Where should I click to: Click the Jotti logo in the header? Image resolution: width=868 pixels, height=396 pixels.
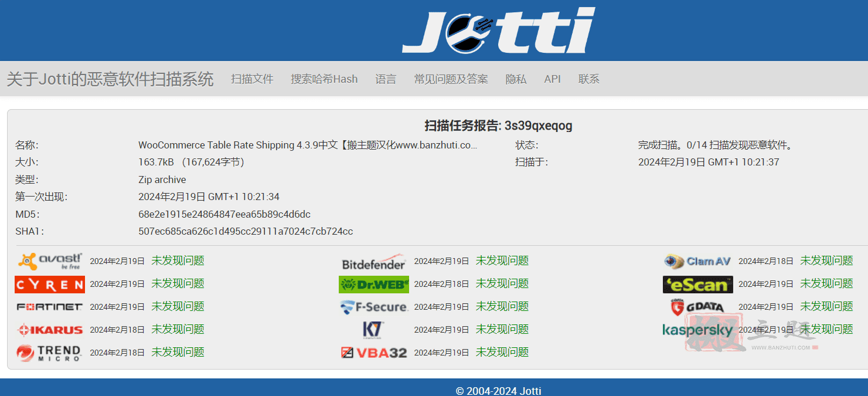[x=499, y=30]
